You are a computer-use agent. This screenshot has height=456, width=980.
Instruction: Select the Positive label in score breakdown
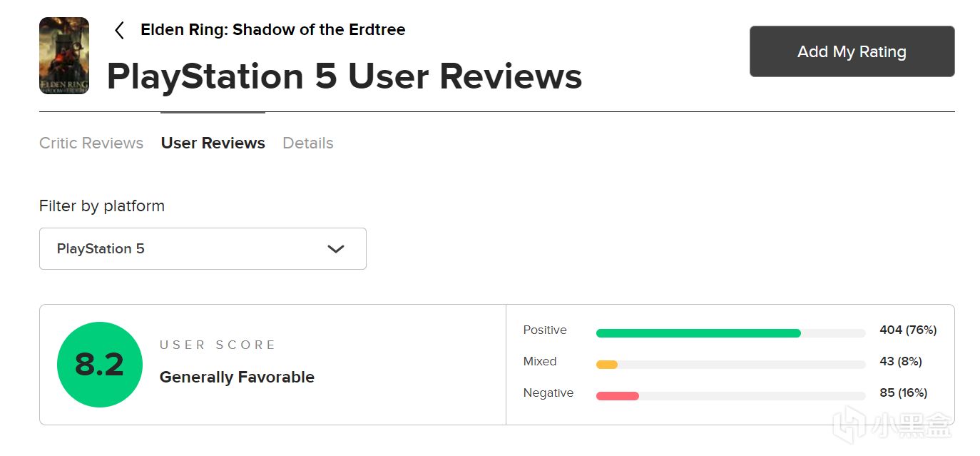[545, 330]
